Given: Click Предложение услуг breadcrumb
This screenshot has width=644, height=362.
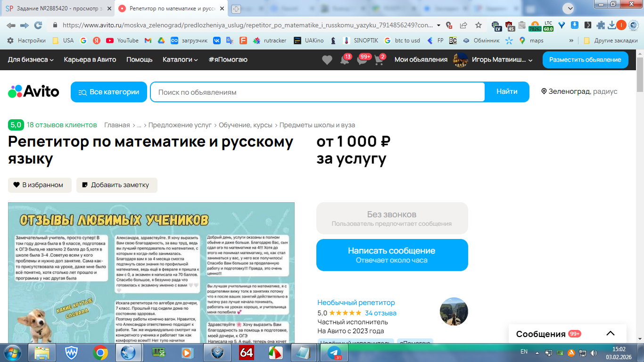Looking at the screenshot, I should tap(181, 125).
